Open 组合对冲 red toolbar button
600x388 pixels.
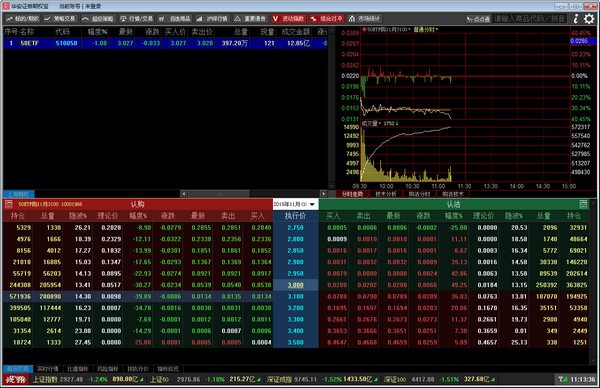tap(326, 18)
